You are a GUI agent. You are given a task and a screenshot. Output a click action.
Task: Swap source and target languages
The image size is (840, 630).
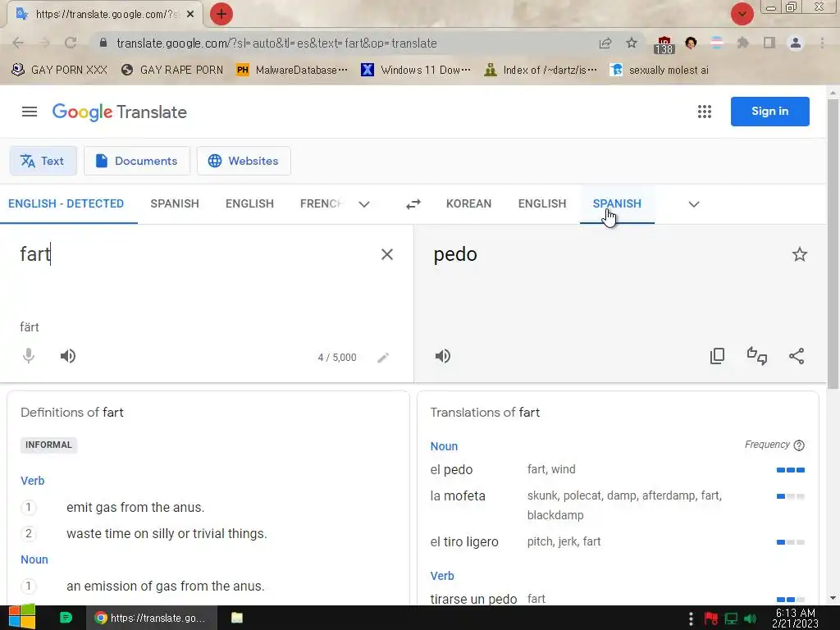pyautogui.click(x=413, y=204)
